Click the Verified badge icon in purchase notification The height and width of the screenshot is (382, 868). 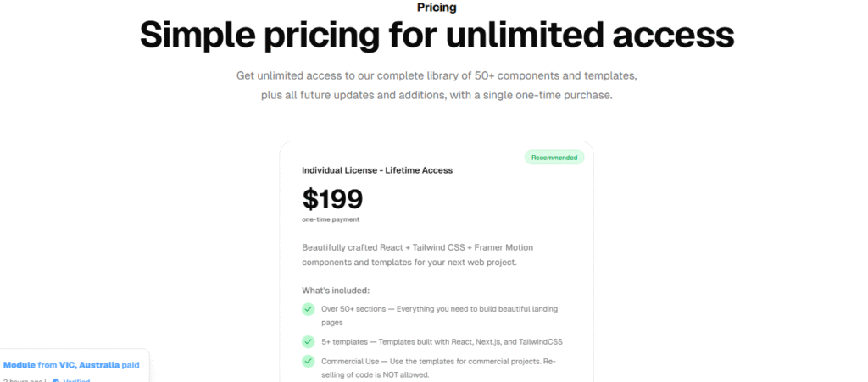56,380
